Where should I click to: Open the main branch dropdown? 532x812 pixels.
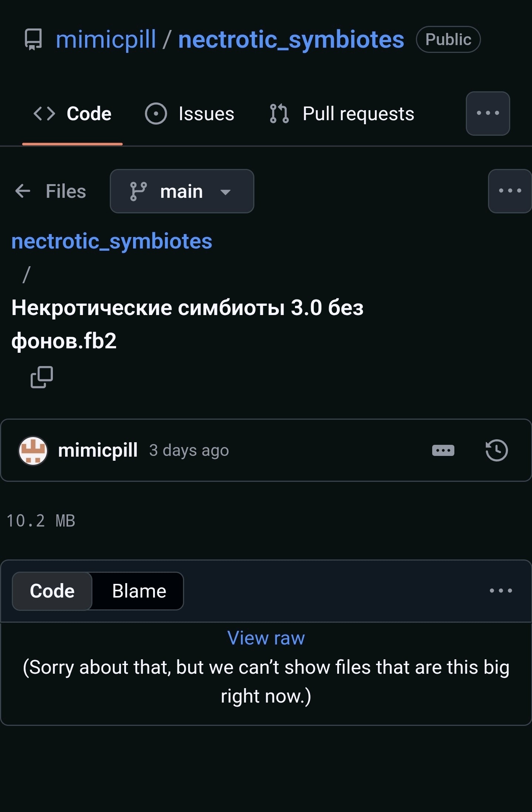tap(182, 191)
